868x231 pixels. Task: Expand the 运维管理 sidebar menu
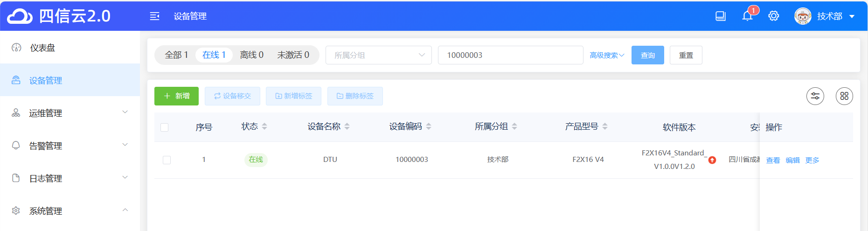[70, 113]
